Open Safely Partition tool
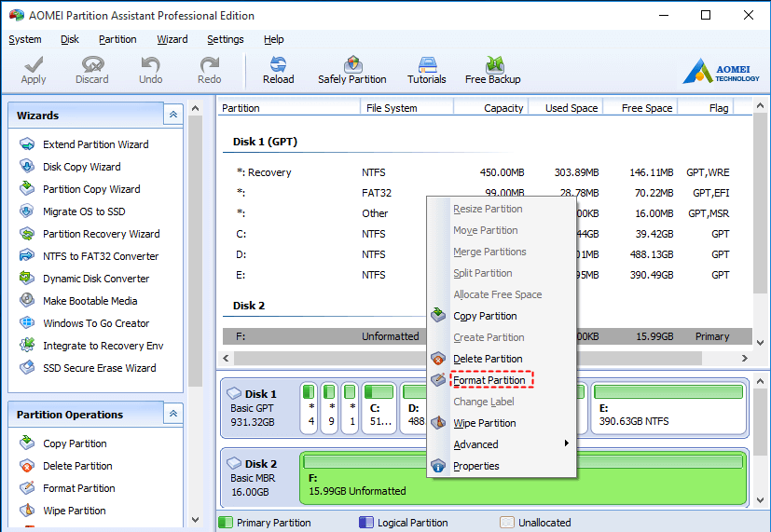The width and height of the screenshot is (771, 532). tap(351, 66)
